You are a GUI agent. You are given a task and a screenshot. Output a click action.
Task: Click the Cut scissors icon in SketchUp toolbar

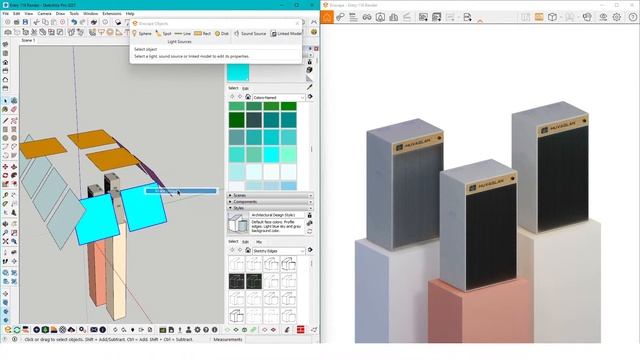pyautogui.click(x=36, y=22)
